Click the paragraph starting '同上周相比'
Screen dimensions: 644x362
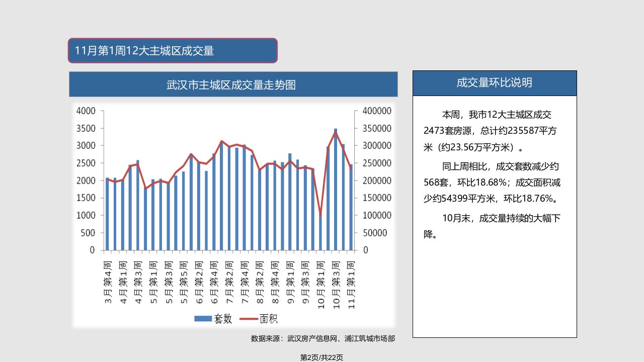pos(493,182)
